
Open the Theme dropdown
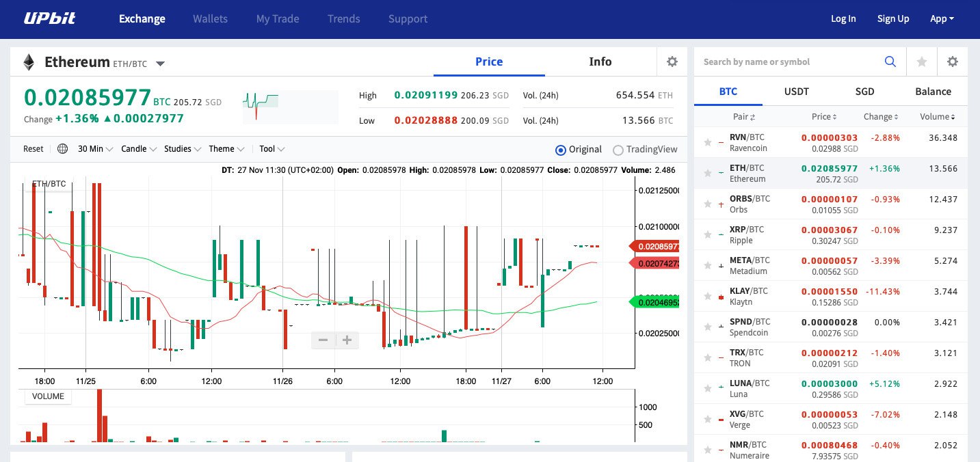pos(226,148)
